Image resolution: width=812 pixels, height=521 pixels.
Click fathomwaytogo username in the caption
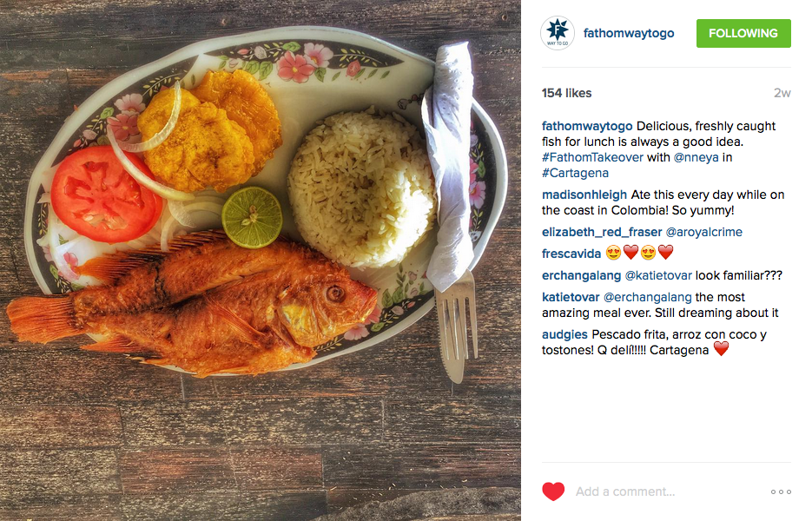pyautogui.click(x=587, y=127)
